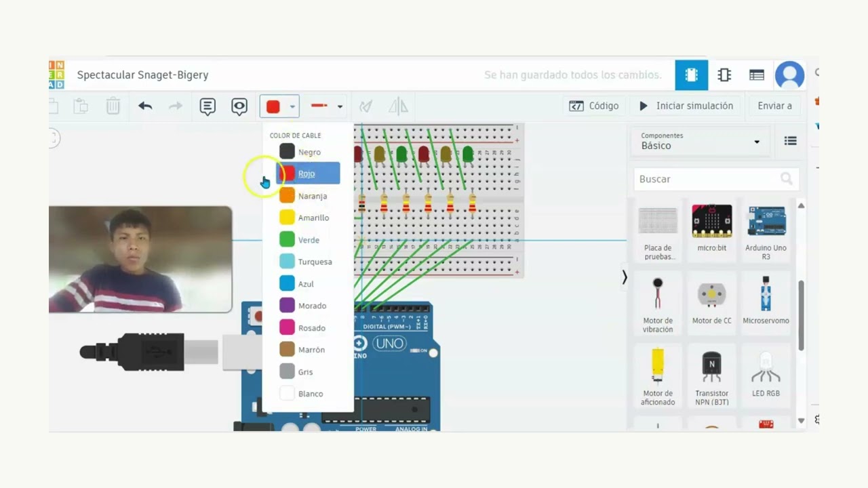868x488 pixels.
Task: Select the Arduino Uno R3 component
Action: (x=766, y=232)
